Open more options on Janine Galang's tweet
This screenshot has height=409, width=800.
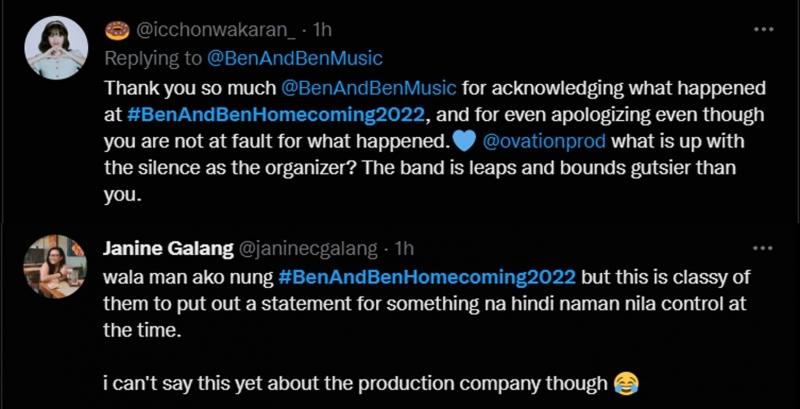[x=766, y=246]
